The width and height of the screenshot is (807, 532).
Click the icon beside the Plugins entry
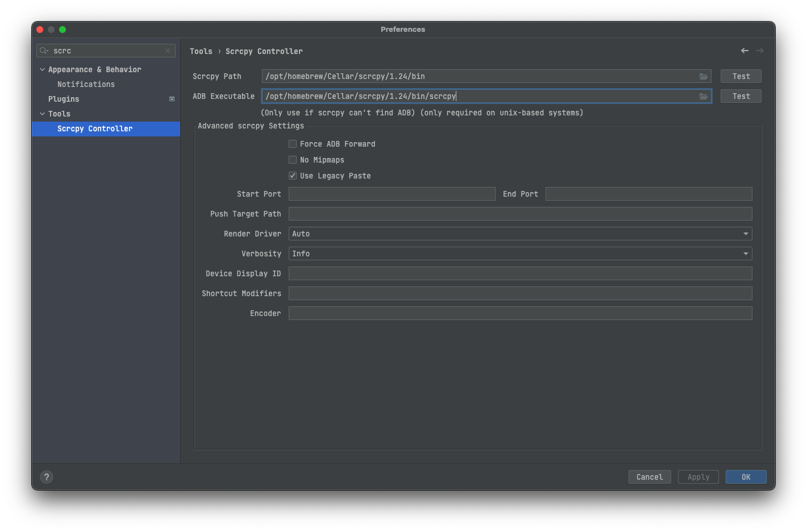coord(171,98)
